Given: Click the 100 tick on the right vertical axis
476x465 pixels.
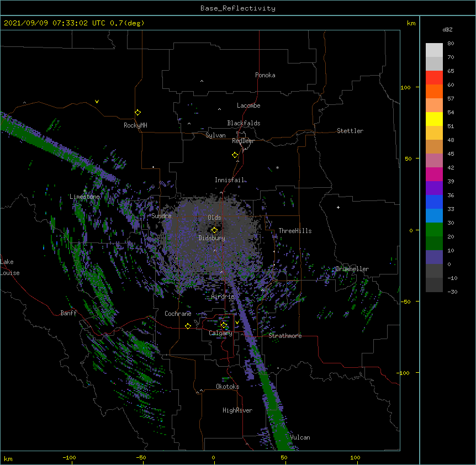Looking at the screenshot, I should (405, 87).
